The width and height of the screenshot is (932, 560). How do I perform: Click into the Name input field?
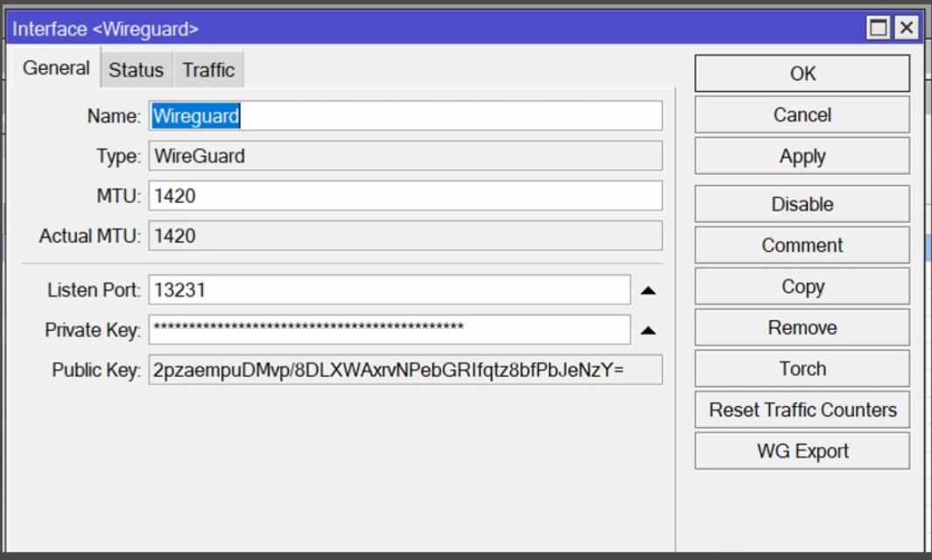[405, 115]
